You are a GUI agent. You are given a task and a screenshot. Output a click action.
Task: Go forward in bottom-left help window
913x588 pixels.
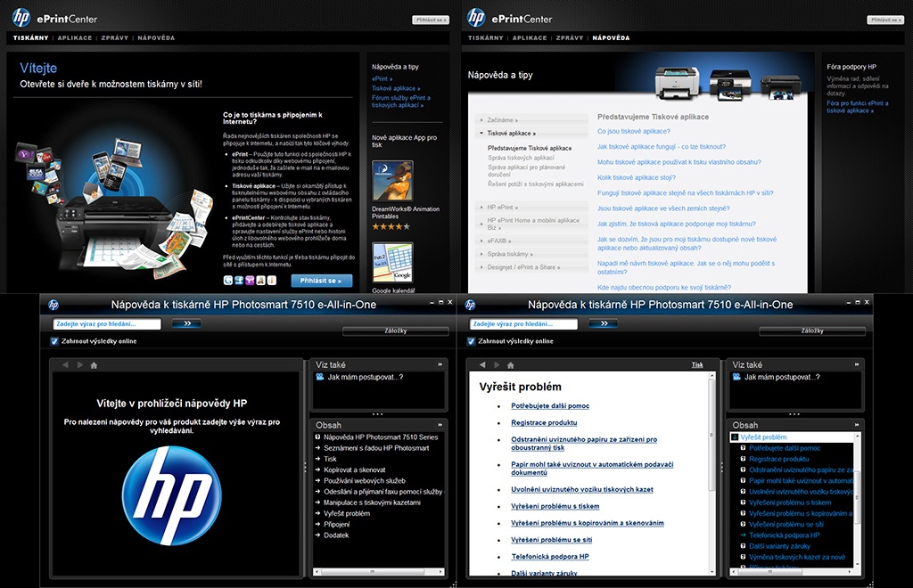click(x=79, y=364)
